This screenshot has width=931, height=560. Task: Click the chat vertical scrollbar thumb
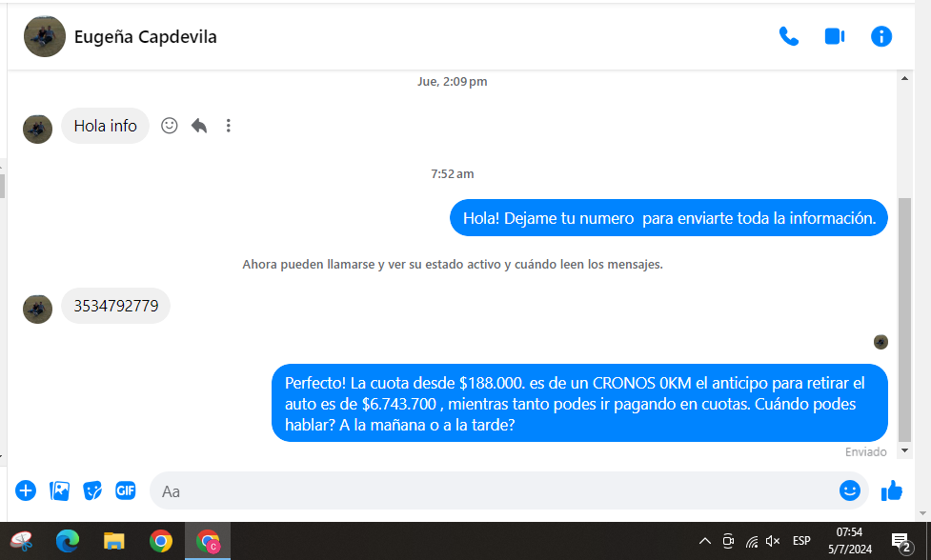(x=905, y=320)
